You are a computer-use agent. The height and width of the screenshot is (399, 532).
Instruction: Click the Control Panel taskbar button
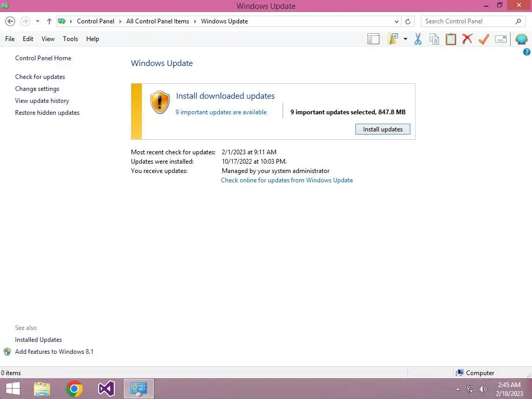(138, 389)
